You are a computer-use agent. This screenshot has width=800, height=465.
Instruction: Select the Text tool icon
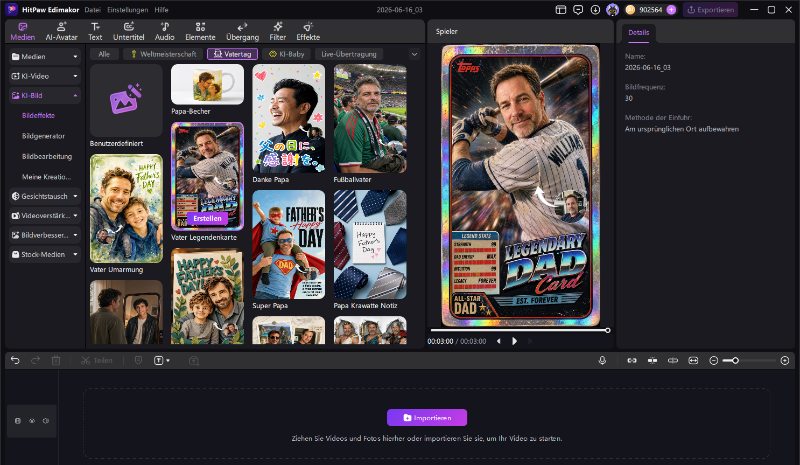pyautogui.click(x=95, y=31)
